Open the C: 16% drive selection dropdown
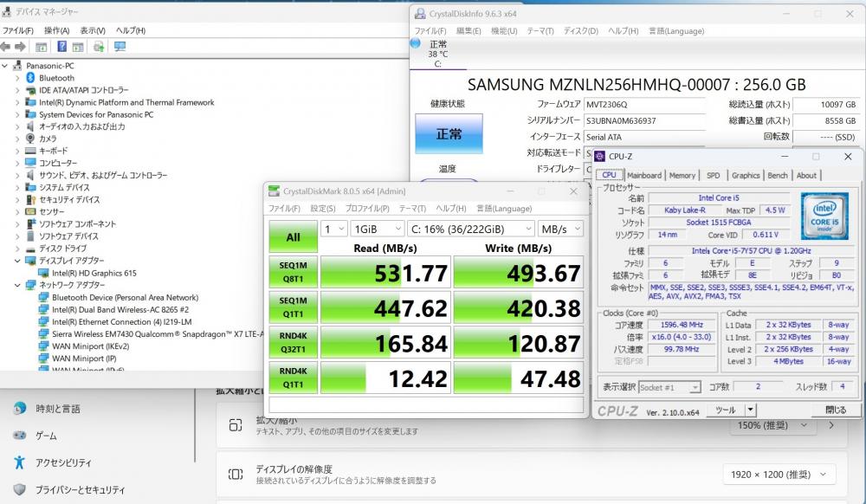 coord(471,229)
